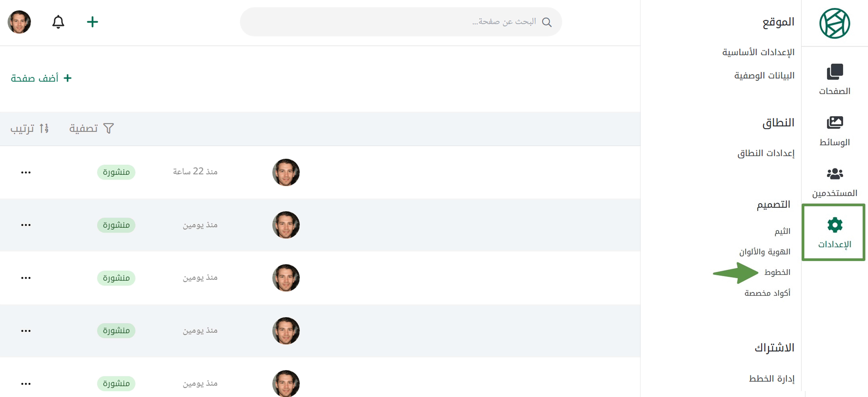This screenshot has height=397, width=868.
Task: Click the page search field
Action: 401,22
